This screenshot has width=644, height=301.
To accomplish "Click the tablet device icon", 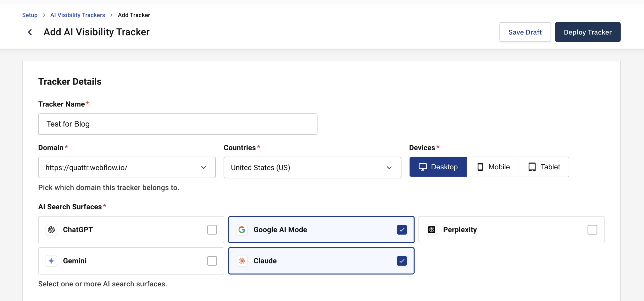I will click(532, 167).
